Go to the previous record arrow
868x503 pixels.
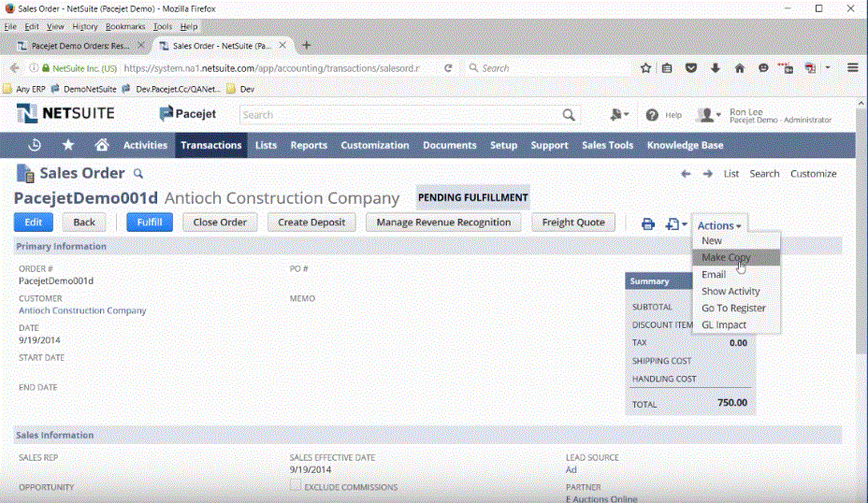coord(686,174)
